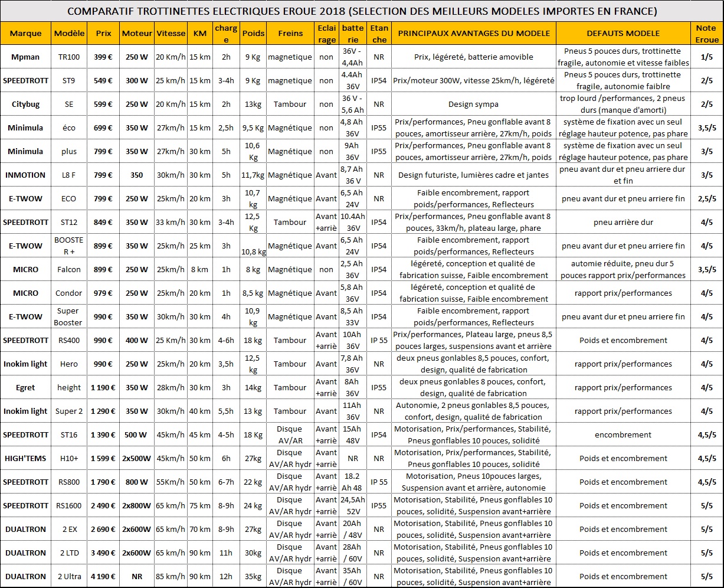The image size is (724, 588).
Task: Click the Note Eroue column header
Action: (706, 33)
